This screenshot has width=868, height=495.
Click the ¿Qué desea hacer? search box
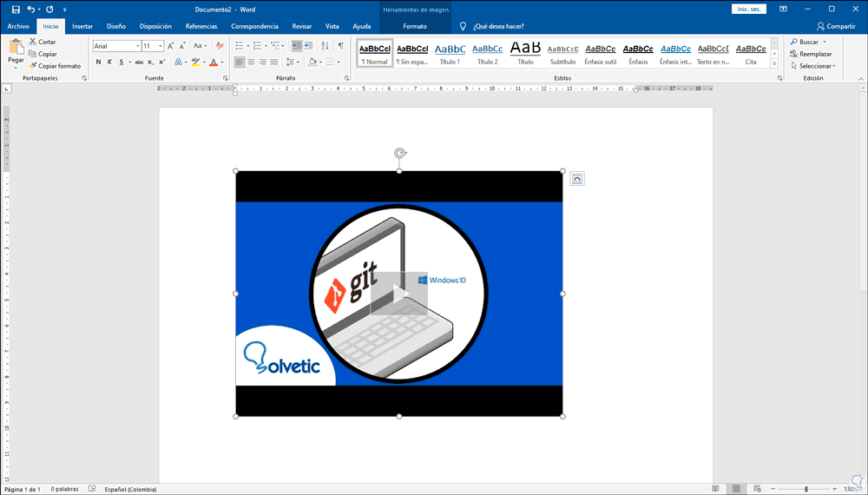click(497, 26)
